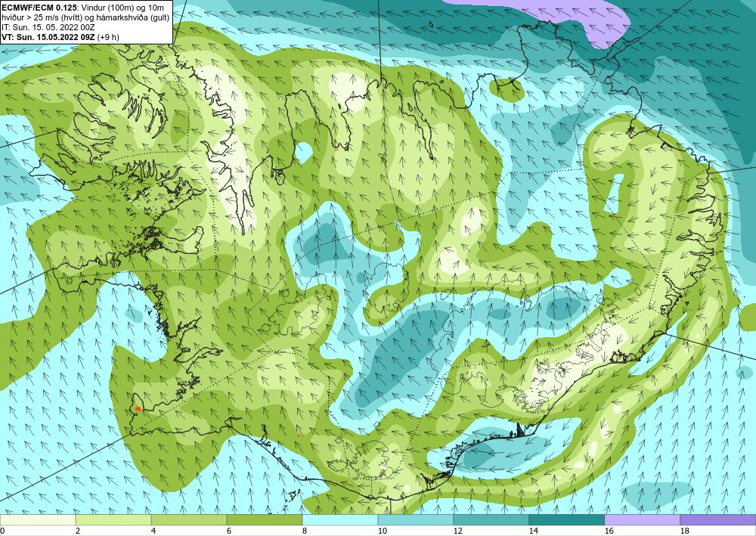Click the legend value "16"
This screenshot has height=536, width=756.
(609, 531)
